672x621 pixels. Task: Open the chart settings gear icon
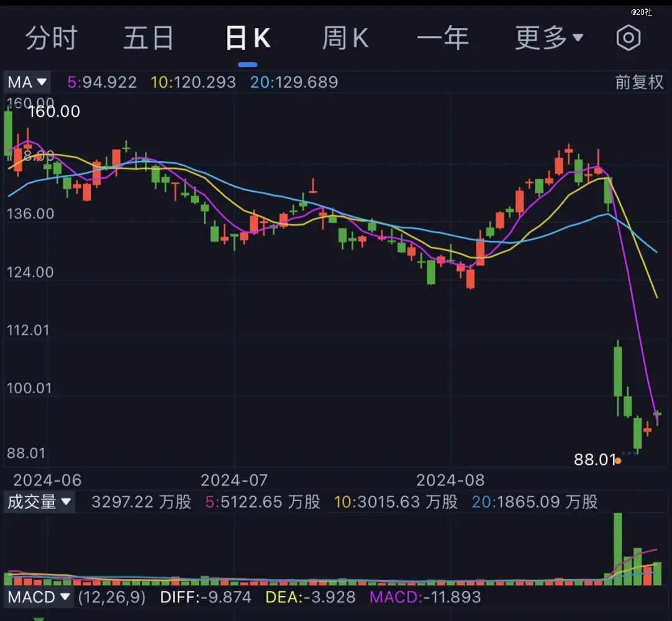pos(628,38)
